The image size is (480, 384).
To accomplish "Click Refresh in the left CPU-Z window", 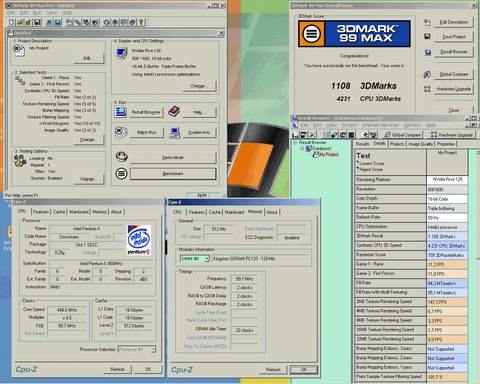I will pyautogui.click(x=117, y=369).
